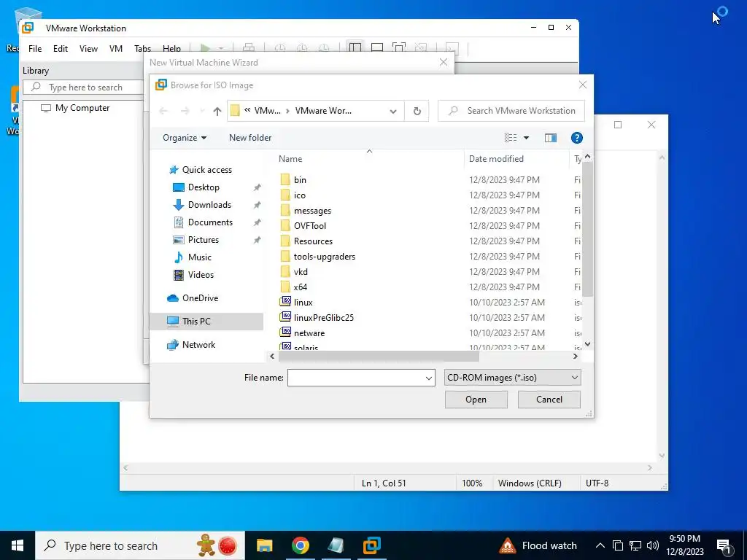Click the horizontal scrollbar of file list
This screenshot has width=747, height=560.
coord(379,356)
